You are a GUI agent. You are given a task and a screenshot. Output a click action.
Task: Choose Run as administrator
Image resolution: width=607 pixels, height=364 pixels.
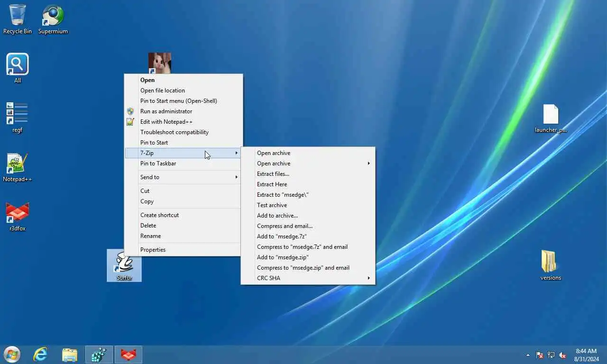(183, 111)
